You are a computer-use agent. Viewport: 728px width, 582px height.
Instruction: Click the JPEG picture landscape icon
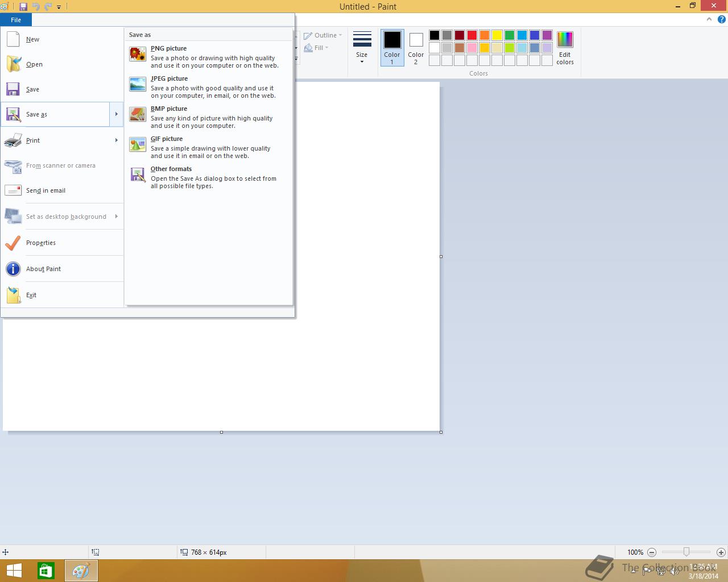[138, 84]
